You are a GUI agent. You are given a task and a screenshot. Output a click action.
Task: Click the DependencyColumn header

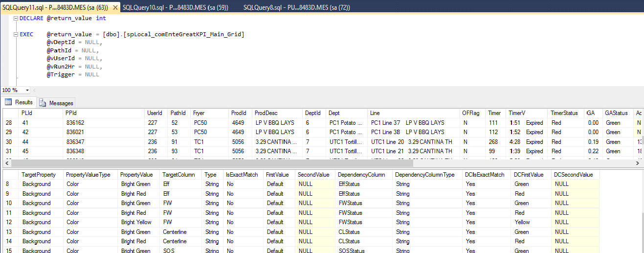pyautogui.click(x=364, y=175)
